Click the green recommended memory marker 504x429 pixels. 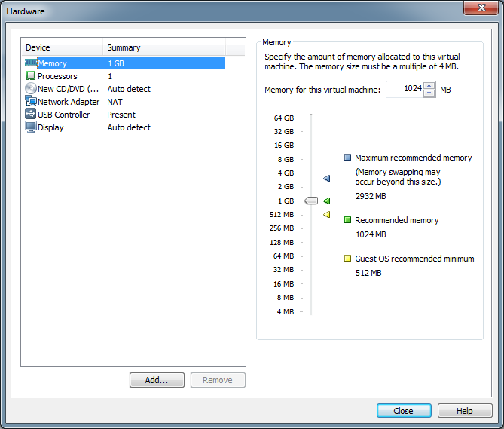click(x=326, y=201)
